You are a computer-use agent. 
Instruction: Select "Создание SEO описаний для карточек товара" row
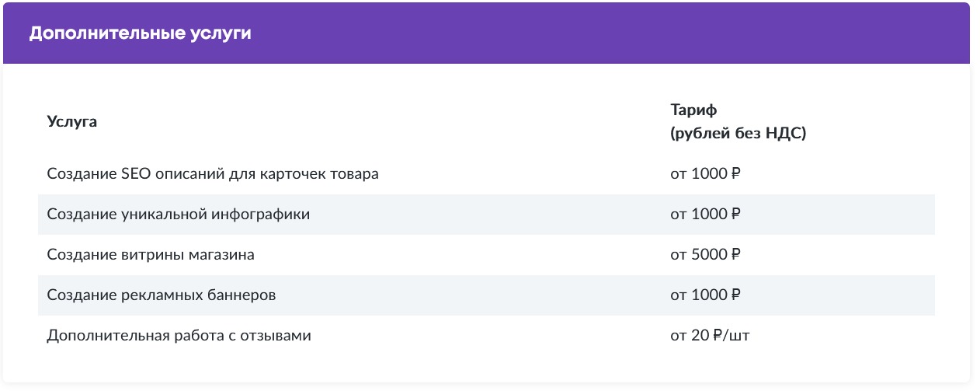coord(213,173)
